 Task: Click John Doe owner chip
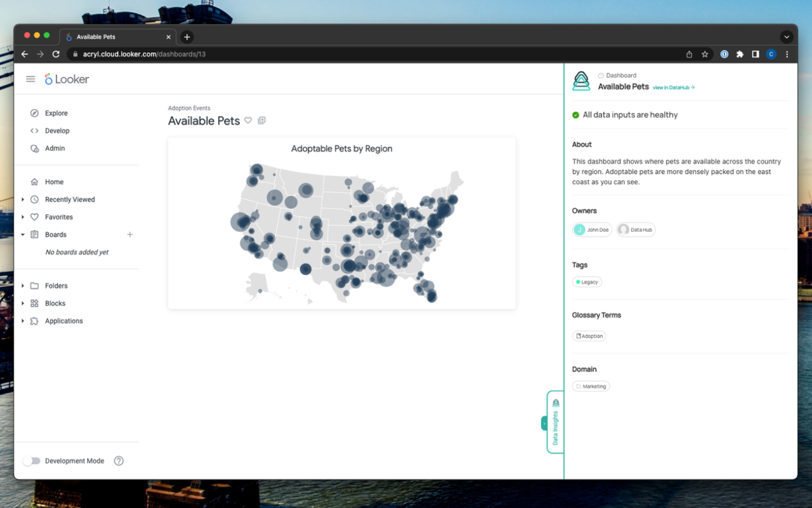tap(592, 230)
